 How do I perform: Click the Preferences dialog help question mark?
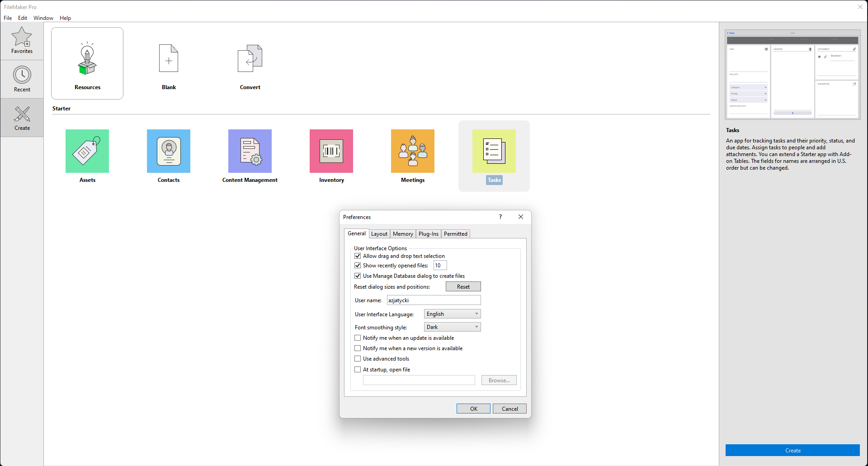coord(500,217)
